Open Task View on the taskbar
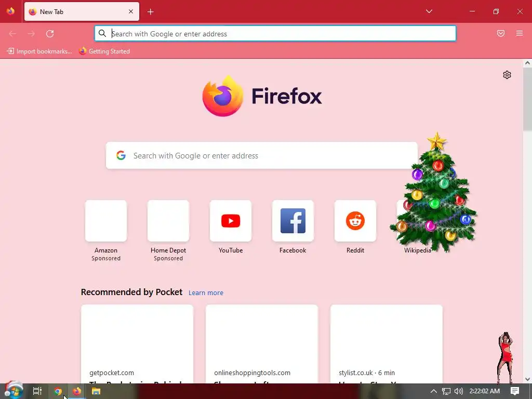Screen dimensions: 532x399 pos(37,391)
